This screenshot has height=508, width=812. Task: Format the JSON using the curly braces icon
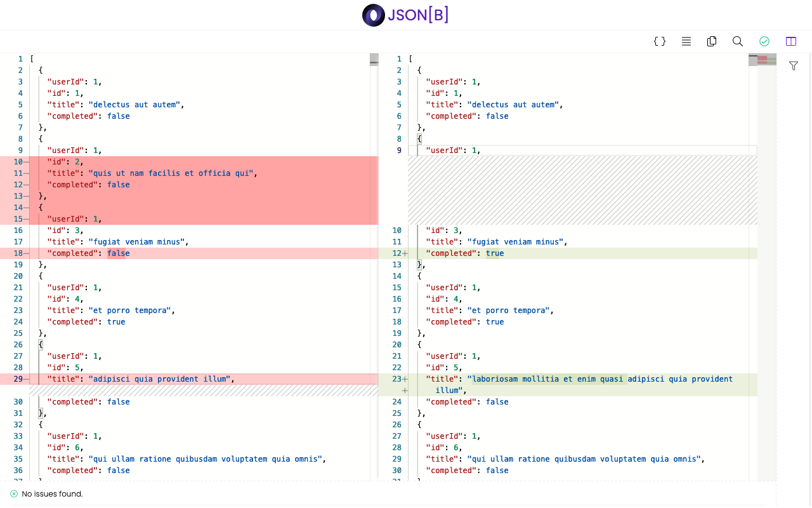660,41
